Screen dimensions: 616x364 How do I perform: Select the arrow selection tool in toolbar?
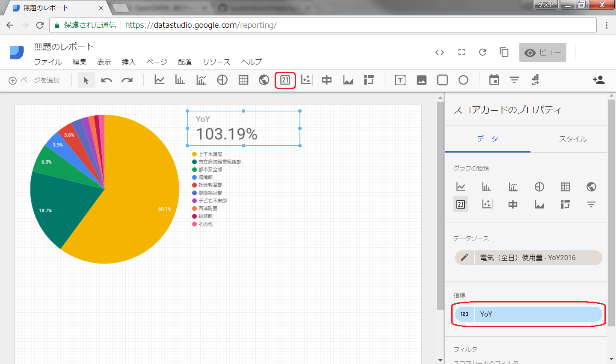click(x=86, y=80)
